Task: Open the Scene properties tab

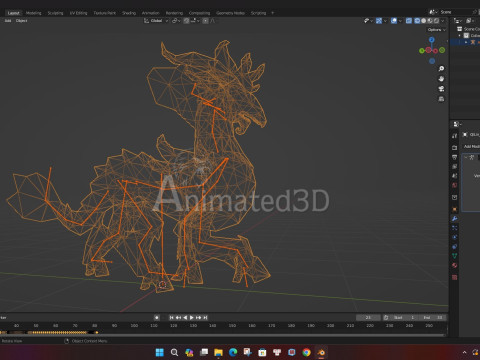Action: tap(454, 175)
